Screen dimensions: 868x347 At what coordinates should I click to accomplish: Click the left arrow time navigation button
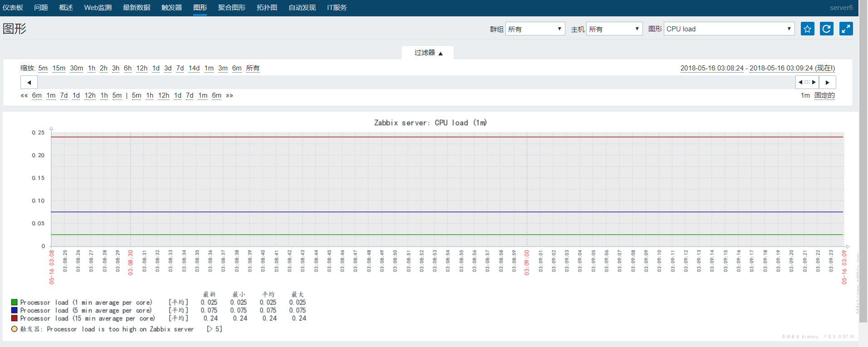coord(29,82)
